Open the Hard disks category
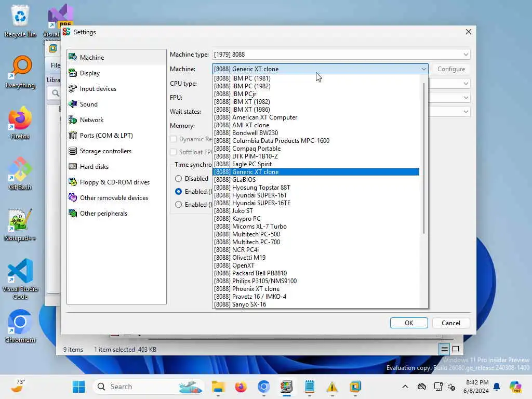The height and width of the screenshot is (399, 532). point(116,167)
